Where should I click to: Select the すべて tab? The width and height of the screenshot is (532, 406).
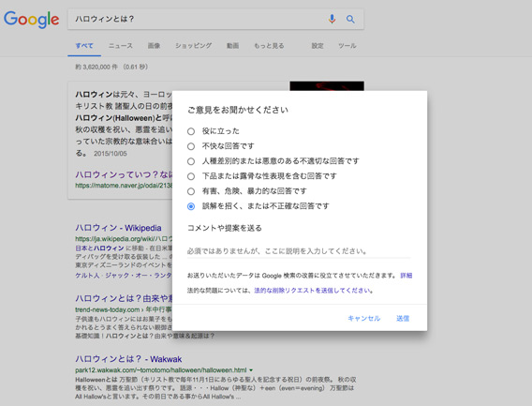coord(84,46)
